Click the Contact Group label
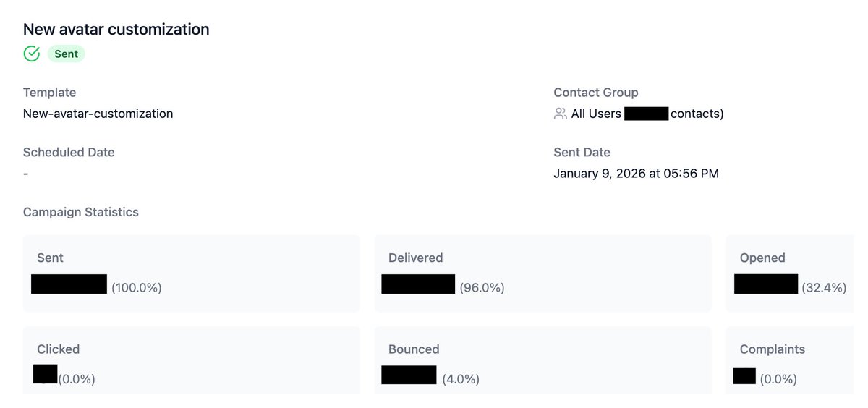 click(596, 93)
